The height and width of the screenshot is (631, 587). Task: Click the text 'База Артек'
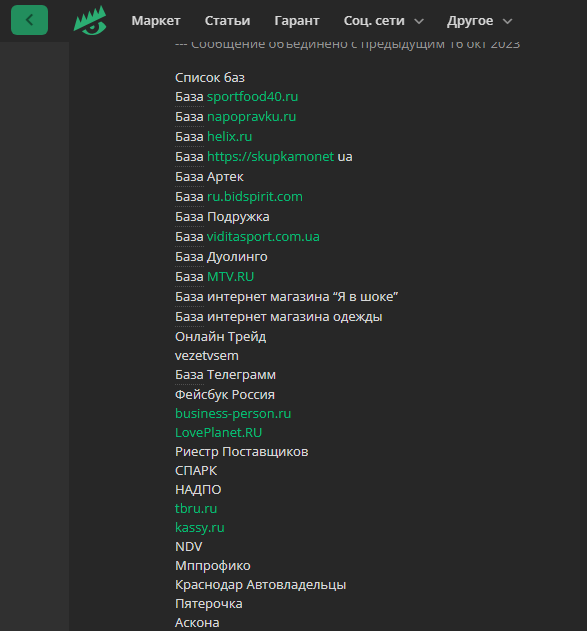[209, 177]
